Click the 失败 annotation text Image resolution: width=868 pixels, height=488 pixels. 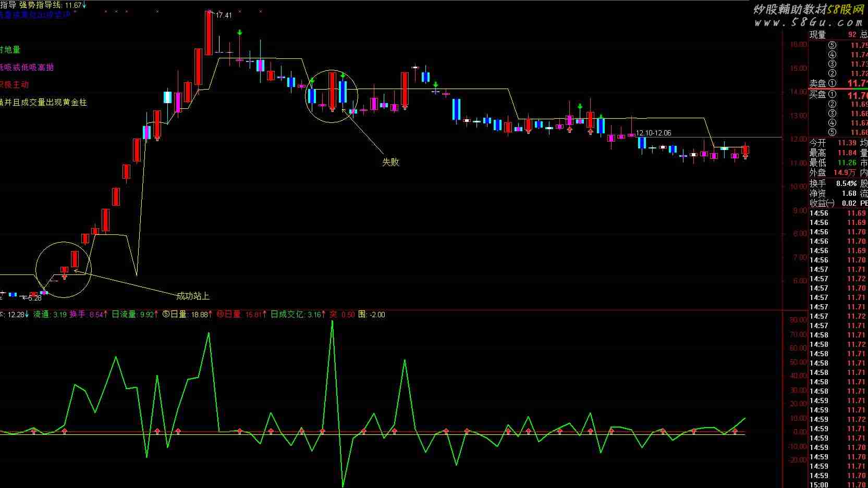coord(390,162)
